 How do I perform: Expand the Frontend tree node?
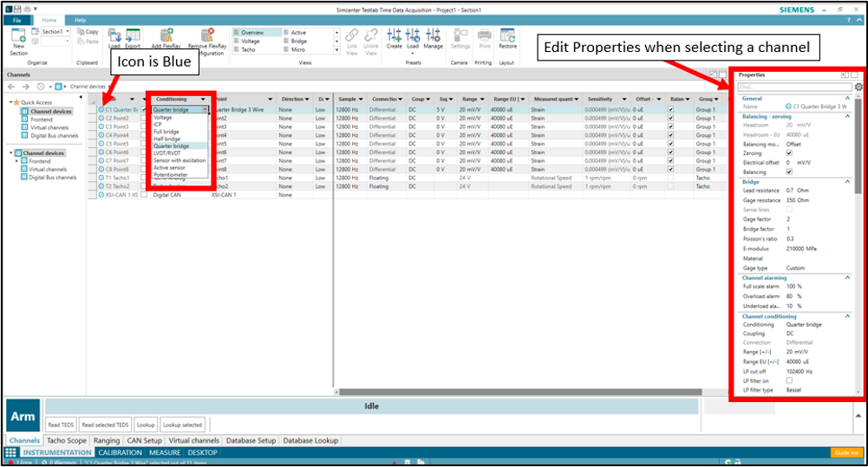coord(16,161)
